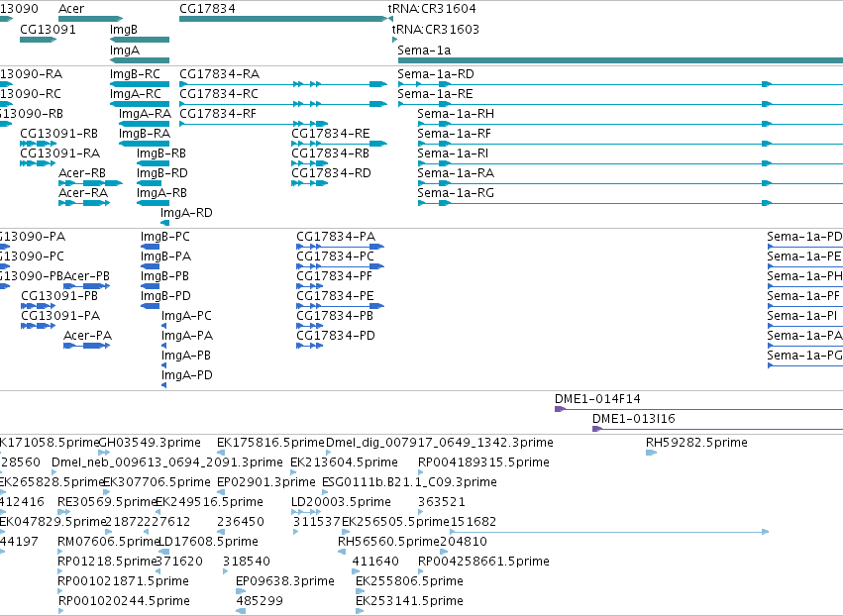Screen dimensions: 843x616
Task: Click transcript label Sema-1a-RI
Action: coord(453,154)
